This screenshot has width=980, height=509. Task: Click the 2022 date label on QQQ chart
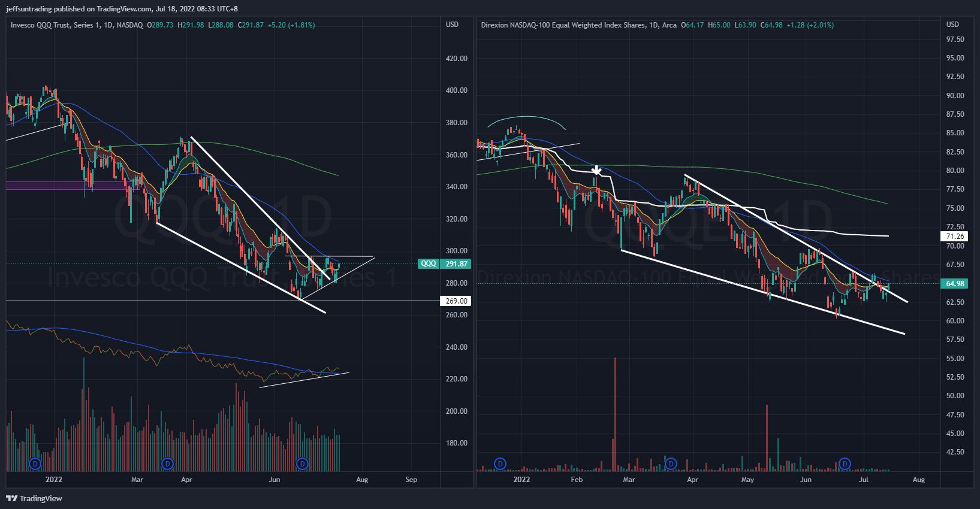coord(54,480)
